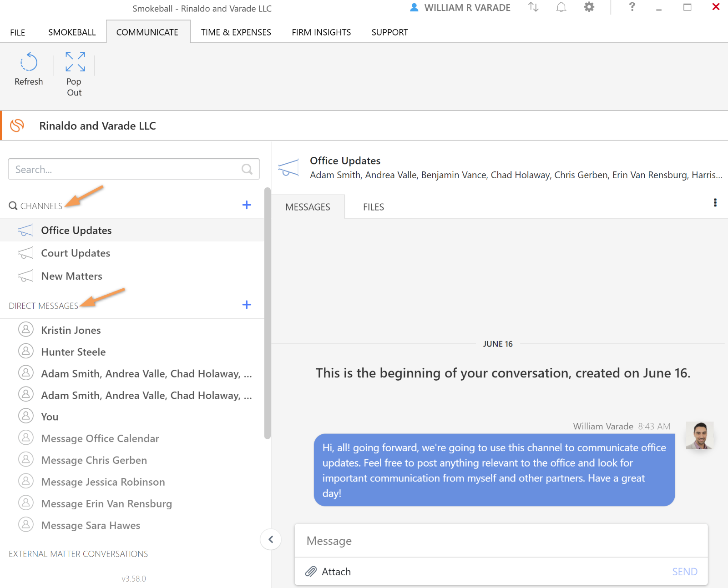728x588 pixels.
Task: Add a new channel with plus icon
Action: tap(247, 205)
